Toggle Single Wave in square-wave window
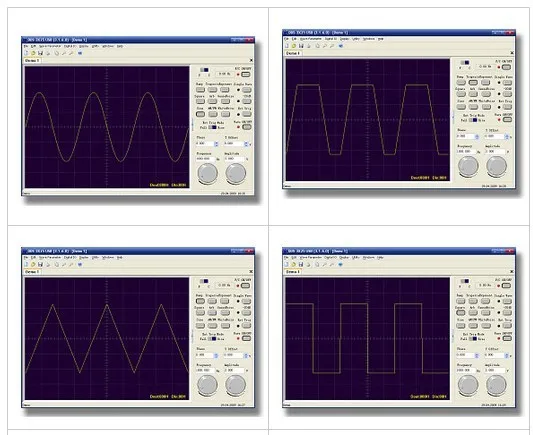Image resolution: width=533 pixels, height=435 pixels. point(508,301)
